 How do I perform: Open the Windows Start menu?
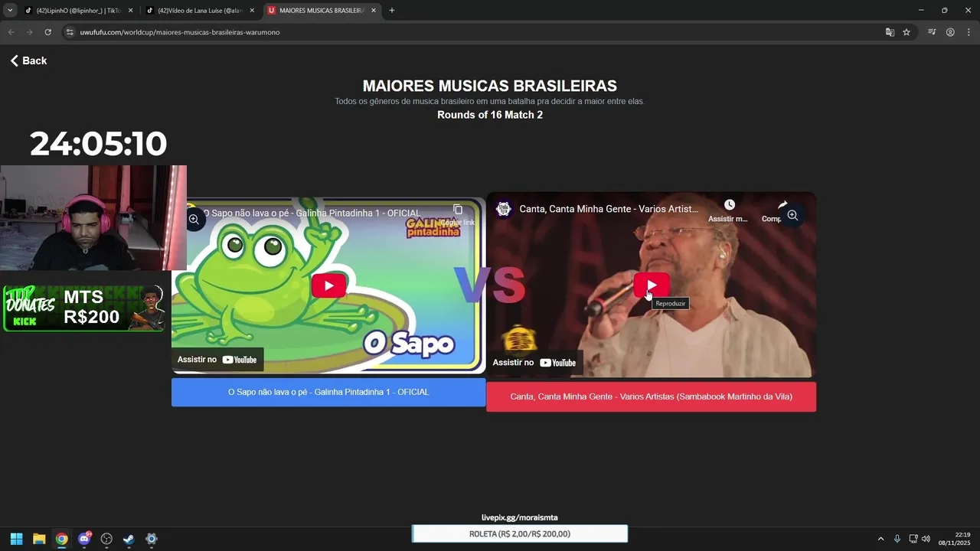[17, 539]
